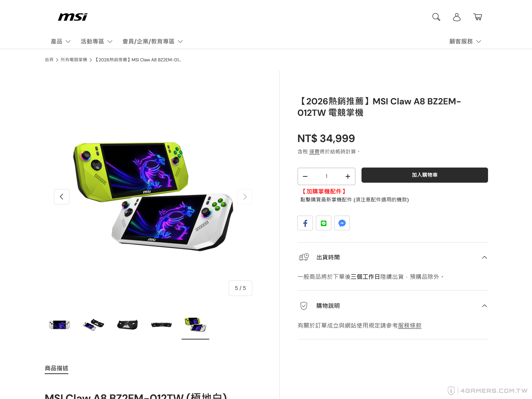The width and height of the screenshot is (532, 399).
Task: Click the MSI logo
Action: [x=73, y=17]
